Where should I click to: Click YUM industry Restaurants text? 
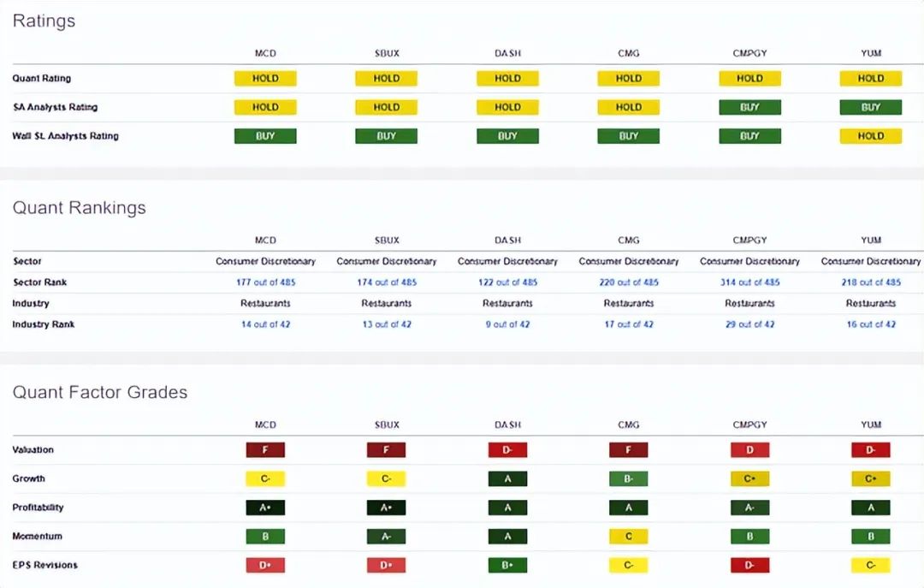click(x=871, y=304)
